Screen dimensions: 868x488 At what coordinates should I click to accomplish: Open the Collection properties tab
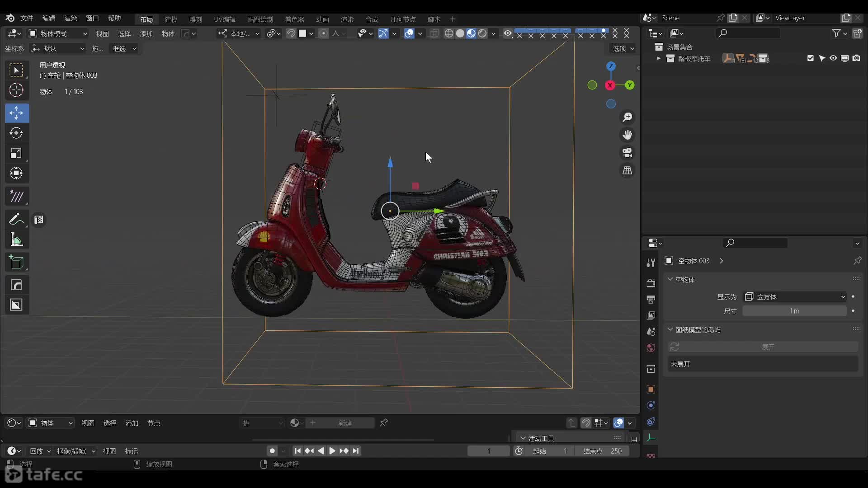651,369
